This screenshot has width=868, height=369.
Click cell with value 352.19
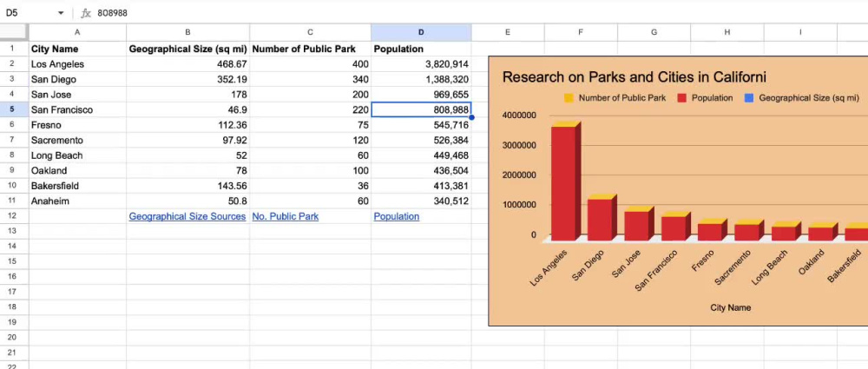[187, 79]
